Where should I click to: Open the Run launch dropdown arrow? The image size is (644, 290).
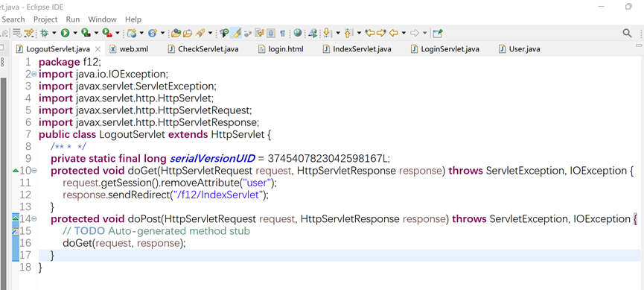75,33
